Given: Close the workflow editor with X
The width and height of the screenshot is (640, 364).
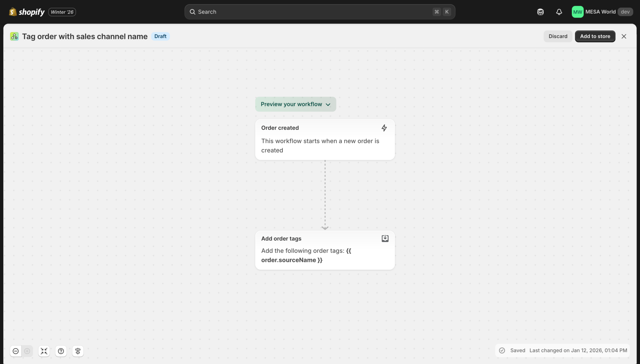Looking at the screenshot, I should 624,36.
